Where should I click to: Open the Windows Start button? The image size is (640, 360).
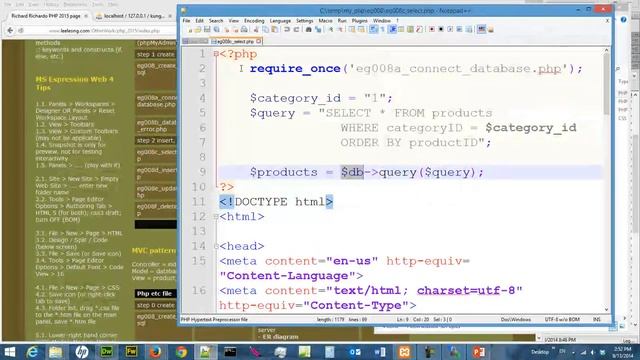tap(9, 352)
